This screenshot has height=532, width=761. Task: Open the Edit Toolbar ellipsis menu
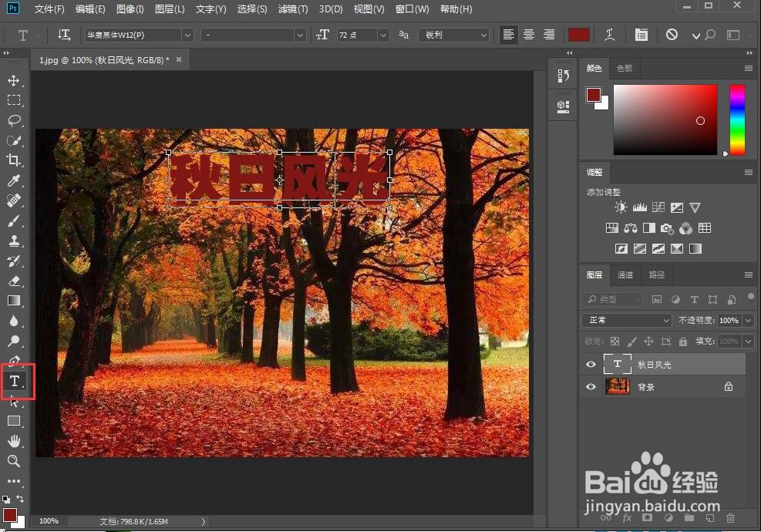pyautogui.click(x=14, y=481)
